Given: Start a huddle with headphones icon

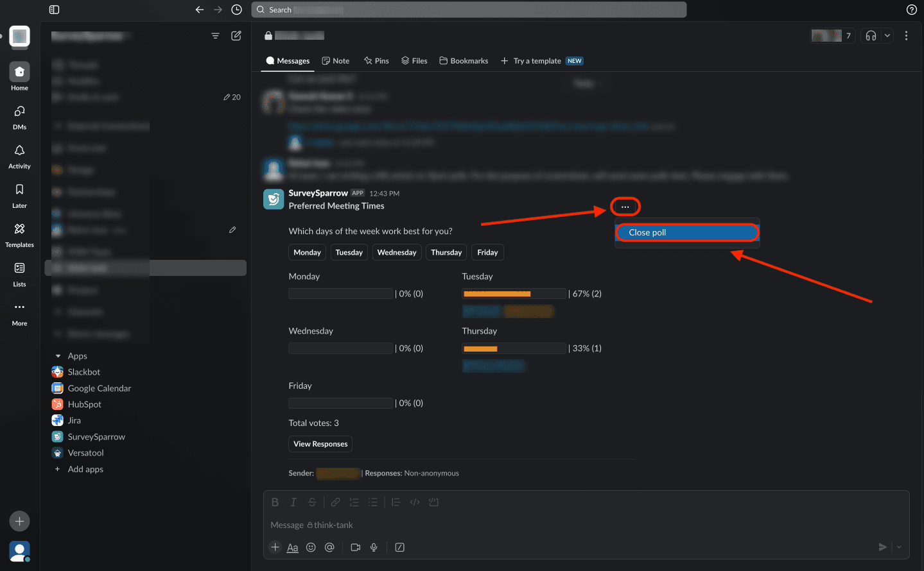Looking at the screenshot, I should (871, 36).
